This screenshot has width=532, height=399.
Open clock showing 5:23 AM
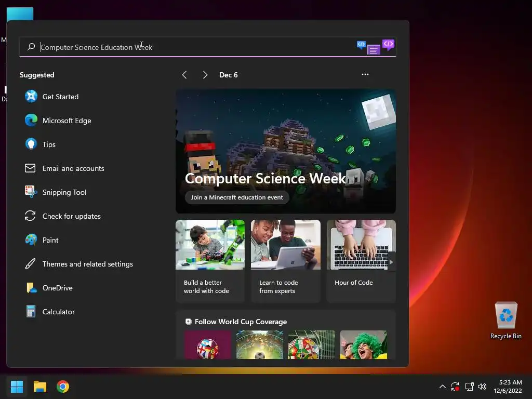[508, 387]
